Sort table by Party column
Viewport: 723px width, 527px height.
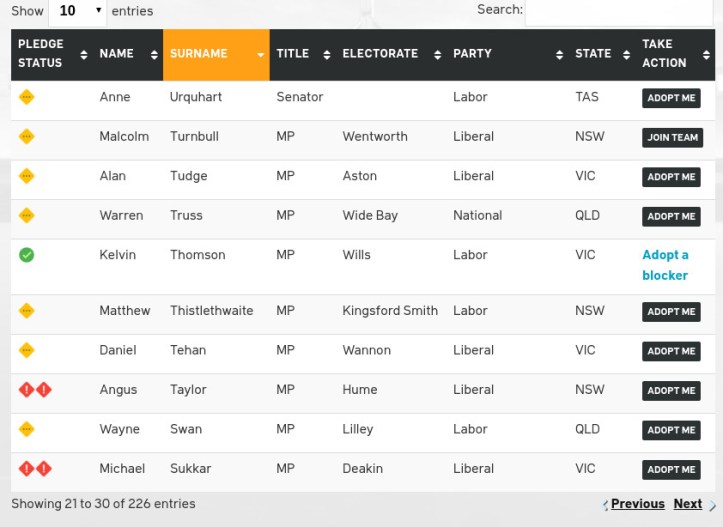(x=507, y=54)
